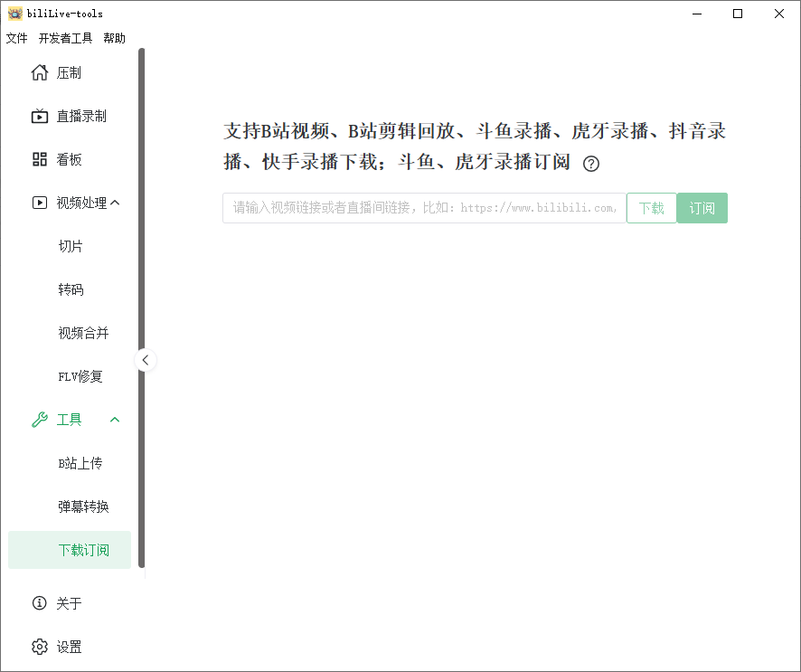Viewport: 801px width, 672px height.
Task: Click the dashboard grid icon for 看板
Action: tap(40, 159)
